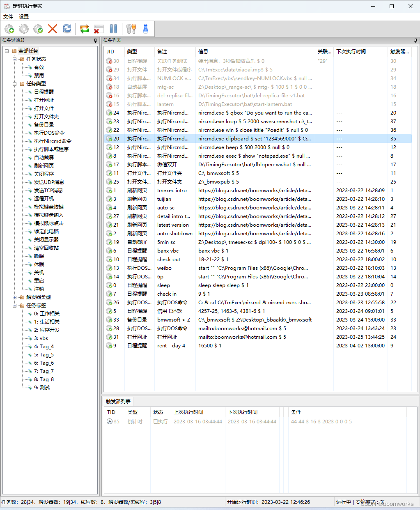Click the green status icon of task 24
Image resolution: width=420 pixels, height=510 pixels.
point(109,113)
